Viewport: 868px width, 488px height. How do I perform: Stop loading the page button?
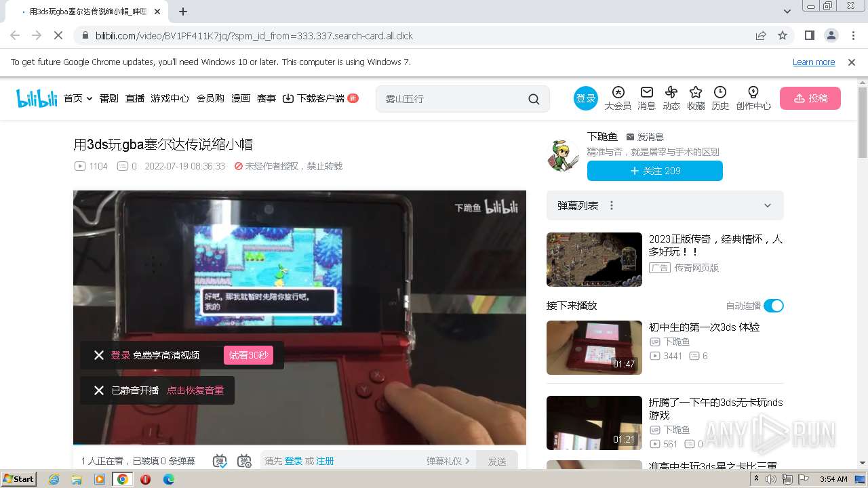[x=58, y=35]
